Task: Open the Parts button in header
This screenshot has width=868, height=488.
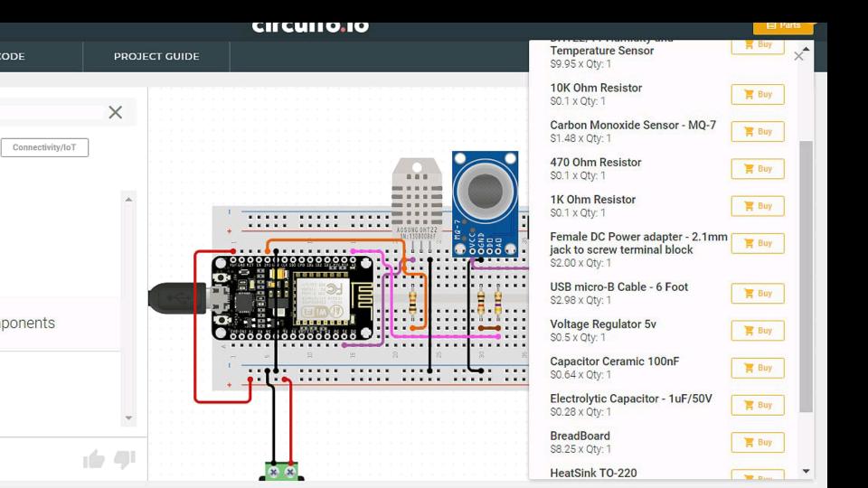Action: [783, 25]
